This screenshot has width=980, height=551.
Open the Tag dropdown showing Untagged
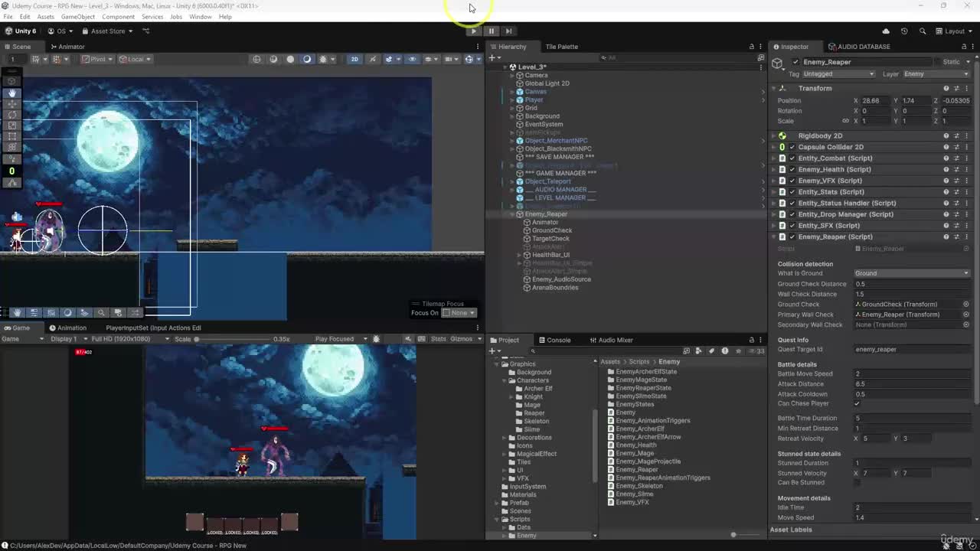838,74
